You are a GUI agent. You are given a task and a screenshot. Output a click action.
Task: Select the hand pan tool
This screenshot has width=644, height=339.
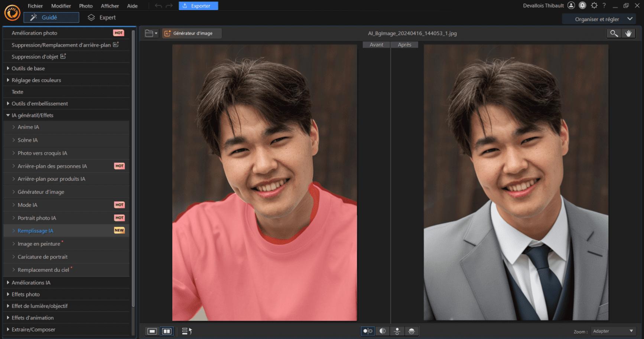point(629,33)
